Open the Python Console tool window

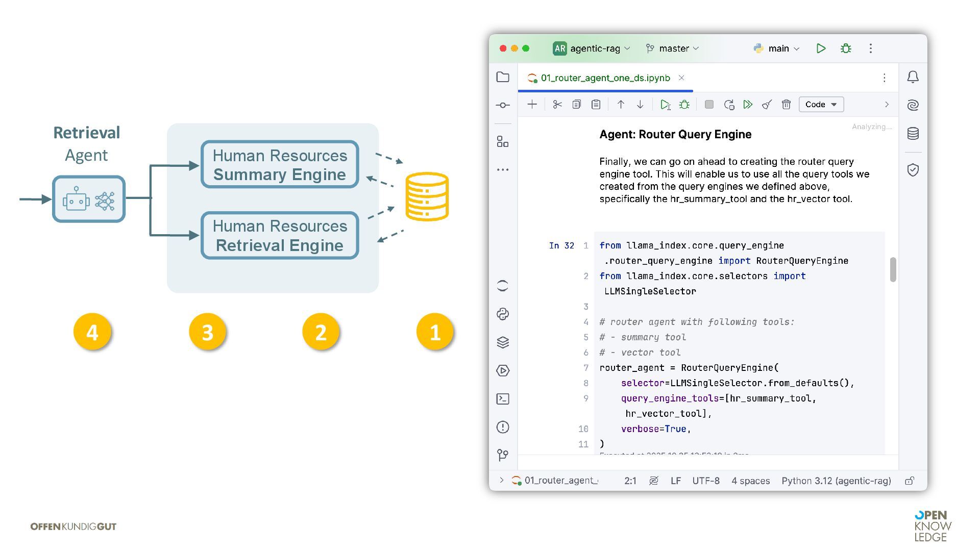click(503, 314)
